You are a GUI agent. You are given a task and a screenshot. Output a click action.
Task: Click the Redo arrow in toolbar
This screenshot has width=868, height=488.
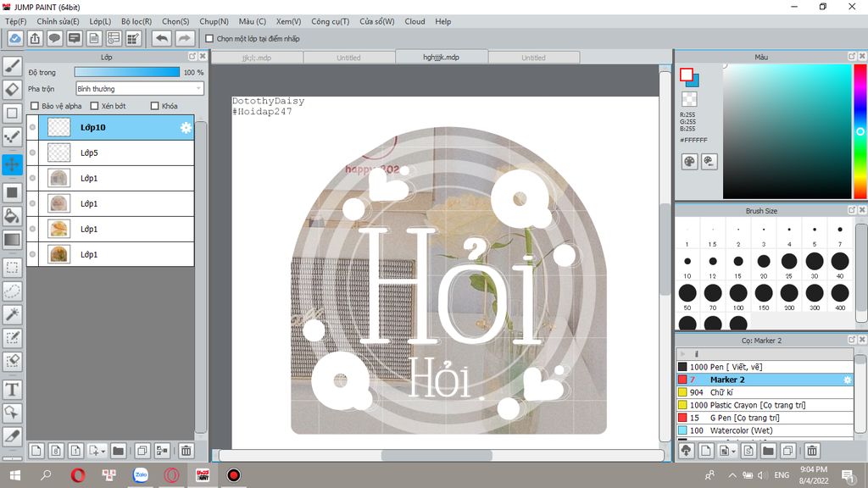point(184,39)
